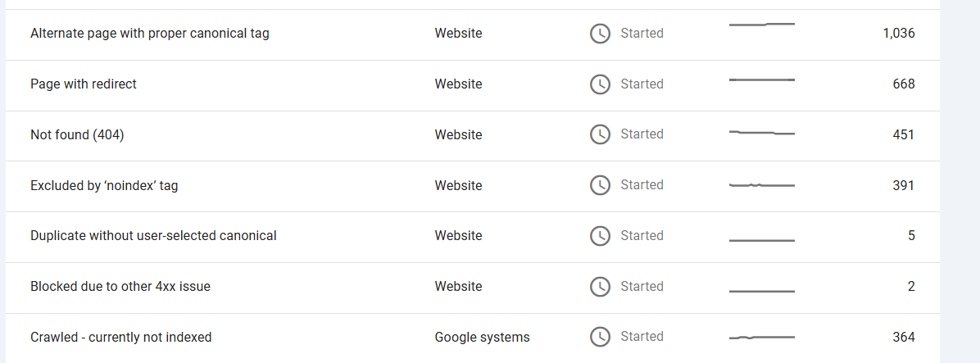Open the 'Page with redirect' issue

(473, 85)
